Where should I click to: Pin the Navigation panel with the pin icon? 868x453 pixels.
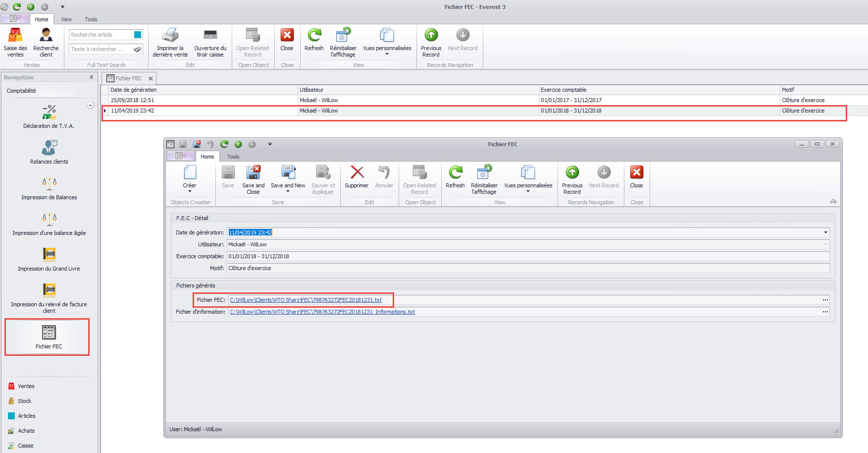[x=91, y=77]
